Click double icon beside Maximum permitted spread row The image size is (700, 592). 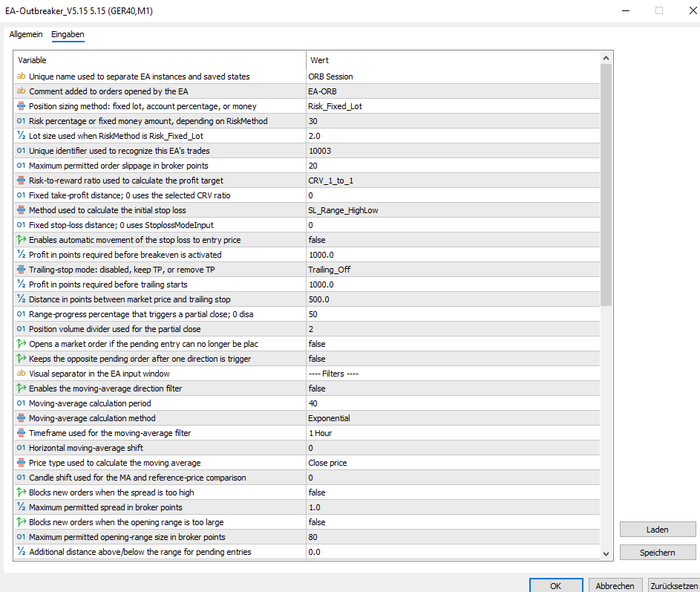coord(21,507)
